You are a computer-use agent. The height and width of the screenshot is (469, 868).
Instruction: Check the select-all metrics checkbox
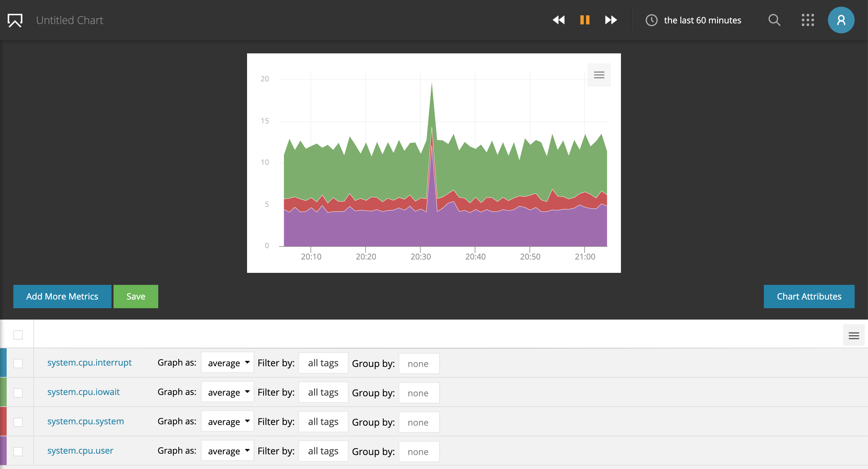coord(18,335)
